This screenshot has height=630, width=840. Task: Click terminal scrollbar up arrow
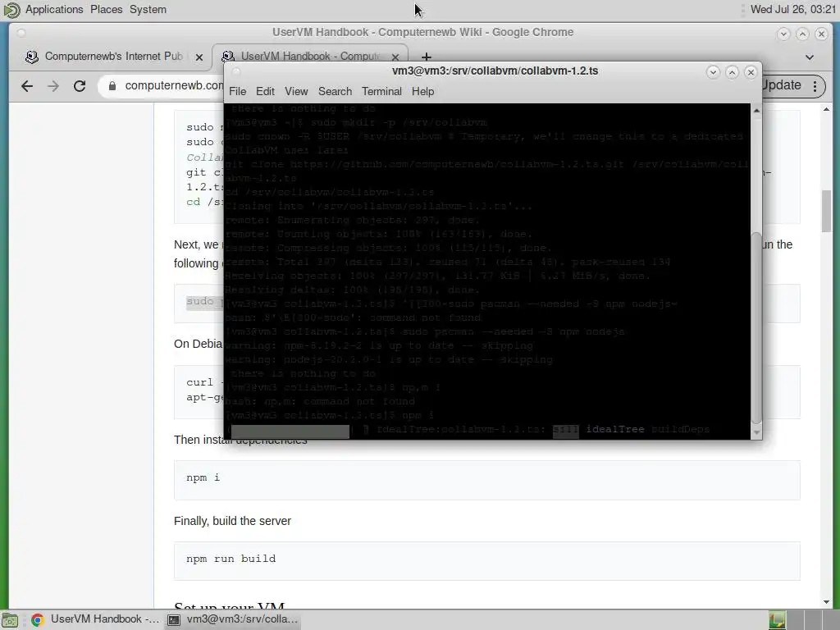point(756,110)
